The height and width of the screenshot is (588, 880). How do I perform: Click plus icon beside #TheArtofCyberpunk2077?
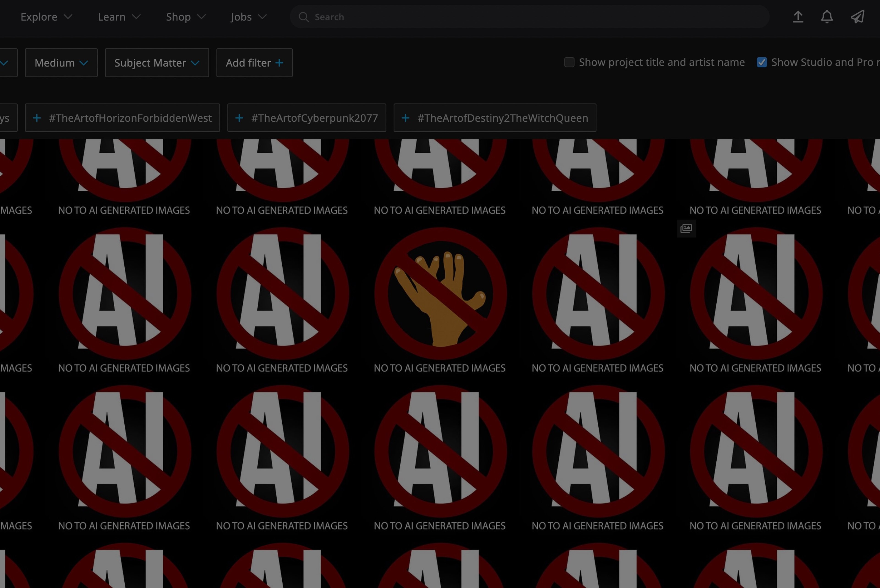point(239,118)
